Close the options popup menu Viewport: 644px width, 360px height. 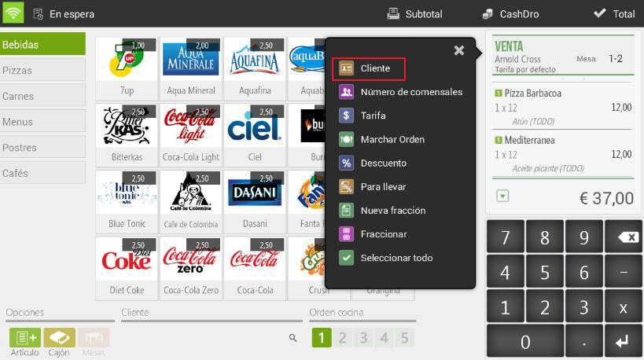[458, 50]
